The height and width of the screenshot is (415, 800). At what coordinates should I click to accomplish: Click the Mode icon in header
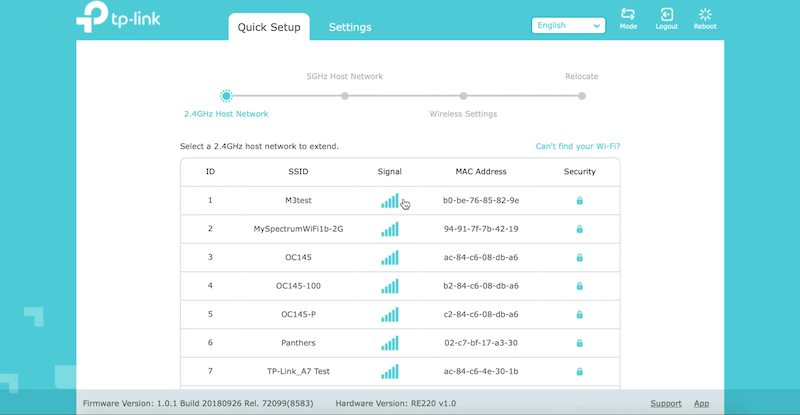628,15
